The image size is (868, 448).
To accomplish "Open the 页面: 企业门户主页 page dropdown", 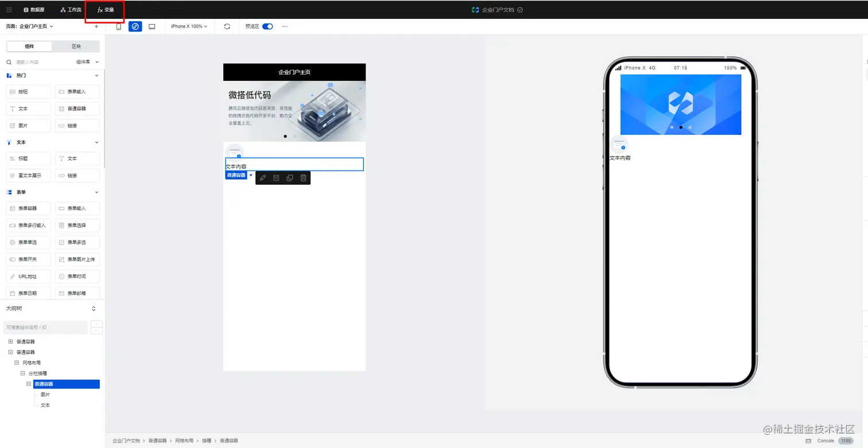I will 29,26.
